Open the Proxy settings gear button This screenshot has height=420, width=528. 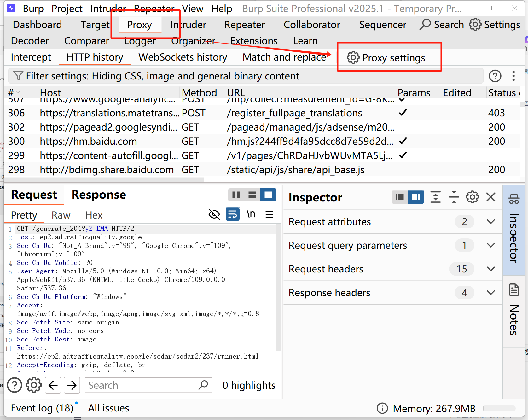[386, 58]
